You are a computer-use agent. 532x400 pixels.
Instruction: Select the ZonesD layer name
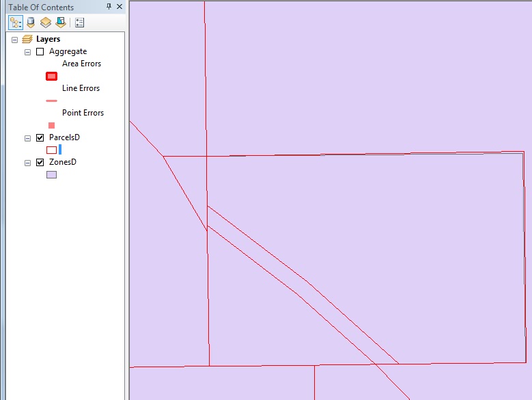[63, 162]
